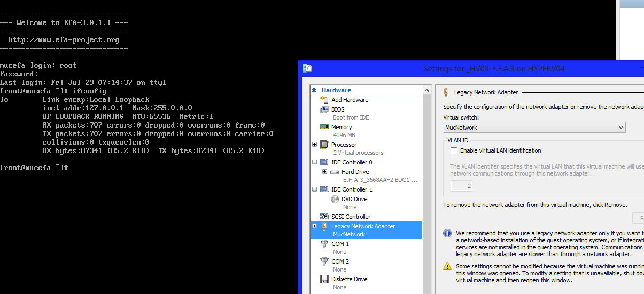Click 'http://www.efa-project.org' in the console
644x294 pixels.
click(x=64, y=39)
